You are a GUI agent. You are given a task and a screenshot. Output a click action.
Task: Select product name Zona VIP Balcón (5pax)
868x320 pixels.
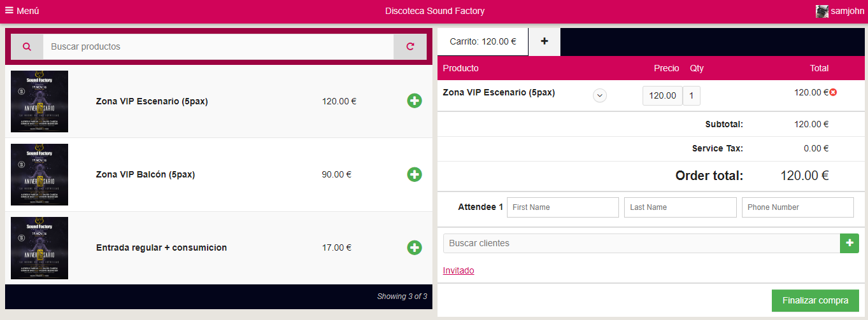click(x=145, y=174)
